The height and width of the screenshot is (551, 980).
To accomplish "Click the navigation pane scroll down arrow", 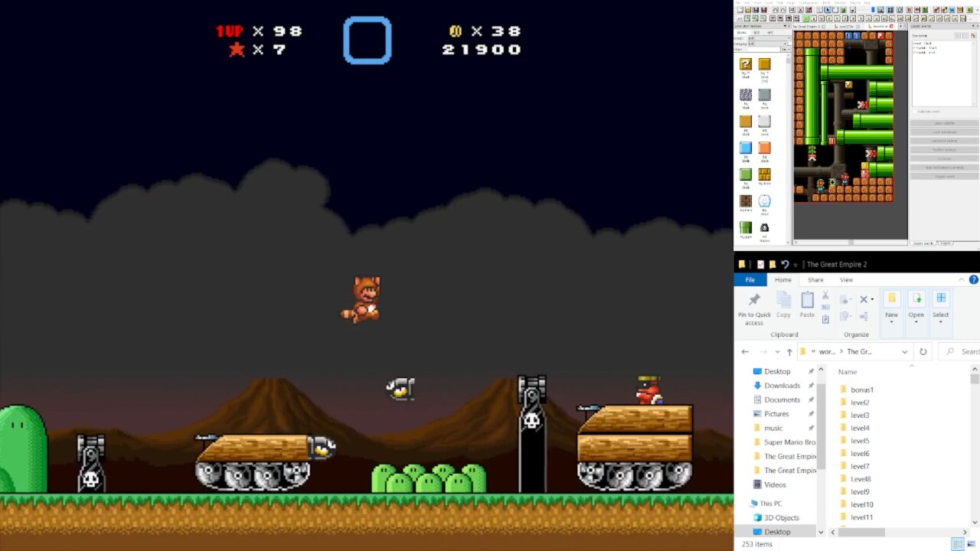I will [821, 532].
